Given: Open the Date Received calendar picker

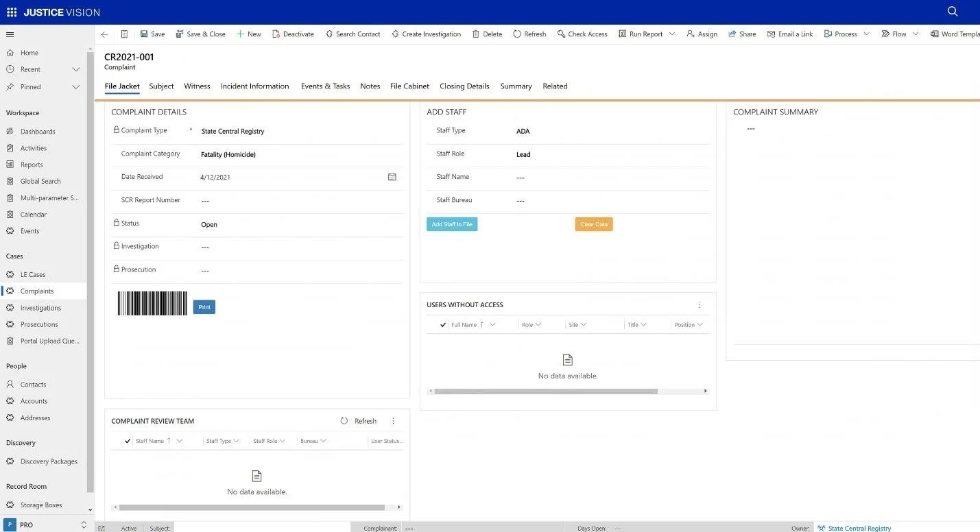Looking at the screenshot, I should tap(392, 177).
